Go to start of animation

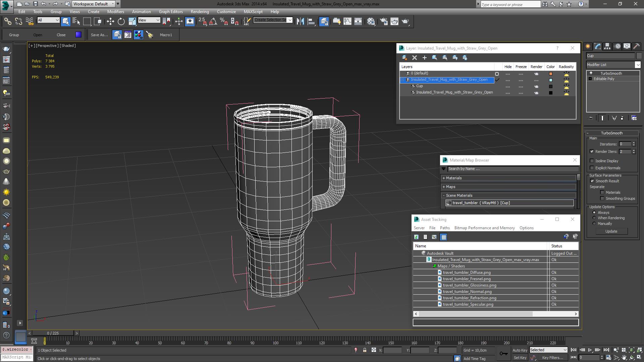tap(574, 350)
